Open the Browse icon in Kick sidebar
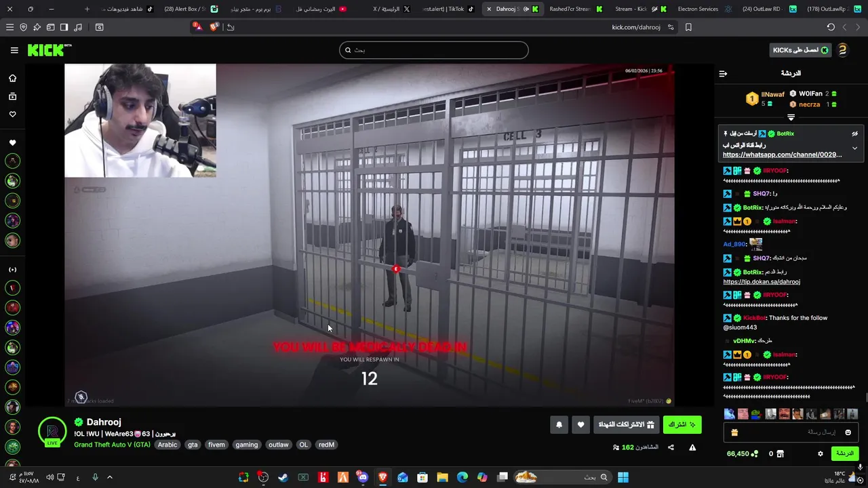The image size is (868, 488). coord(12,96)
